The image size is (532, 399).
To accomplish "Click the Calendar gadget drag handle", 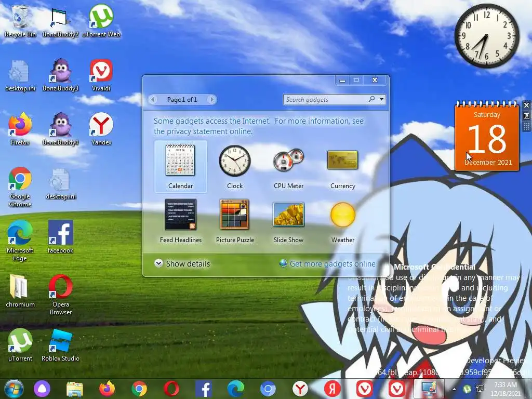I will (527, 127).
